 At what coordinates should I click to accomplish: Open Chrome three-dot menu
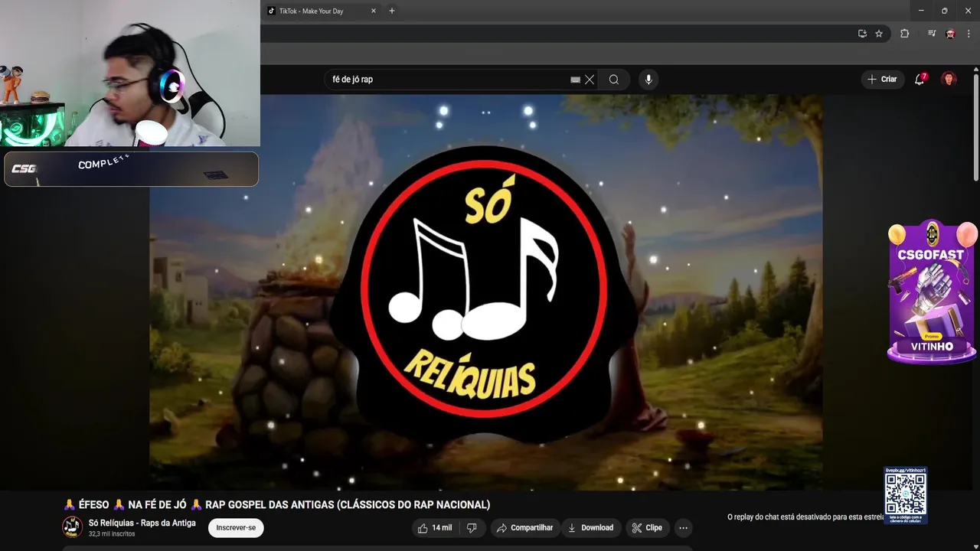(x=969, y=34)
